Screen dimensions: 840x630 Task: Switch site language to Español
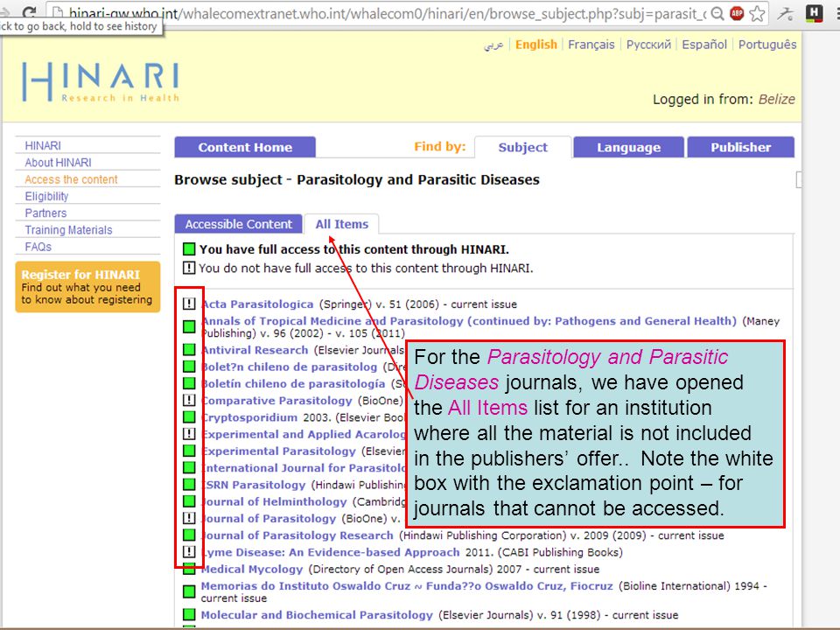tap(704, 45)
